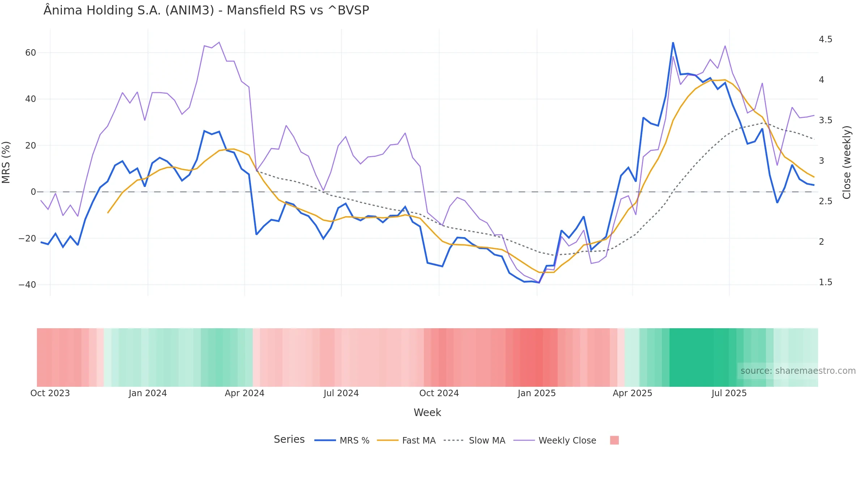Click the Oct 2023 axis label
868x488 pixels.
click(50, 393)
